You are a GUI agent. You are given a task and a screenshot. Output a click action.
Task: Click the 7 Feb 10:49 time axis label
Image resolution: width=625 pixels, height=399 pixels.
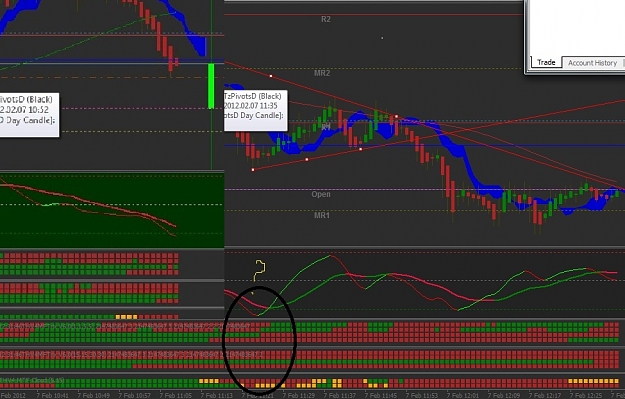[x=94, y=395]
